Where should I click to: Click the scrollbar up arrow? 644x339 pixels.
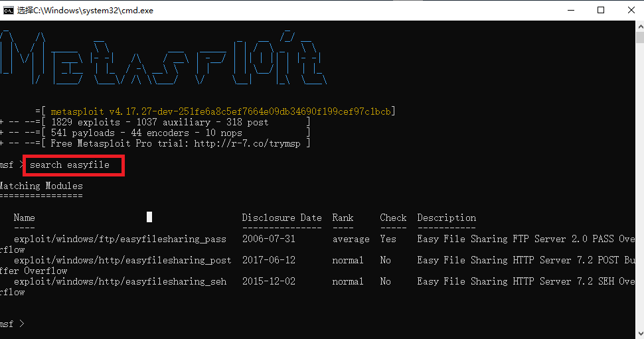coord(640,27)
